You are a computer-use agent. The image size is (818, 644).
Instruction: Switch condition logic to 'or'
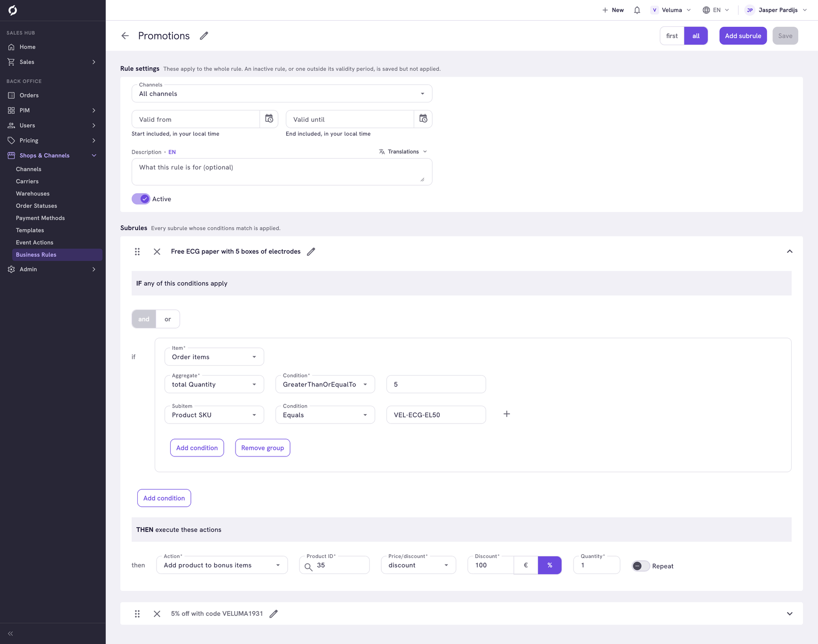tap(168, 319)
